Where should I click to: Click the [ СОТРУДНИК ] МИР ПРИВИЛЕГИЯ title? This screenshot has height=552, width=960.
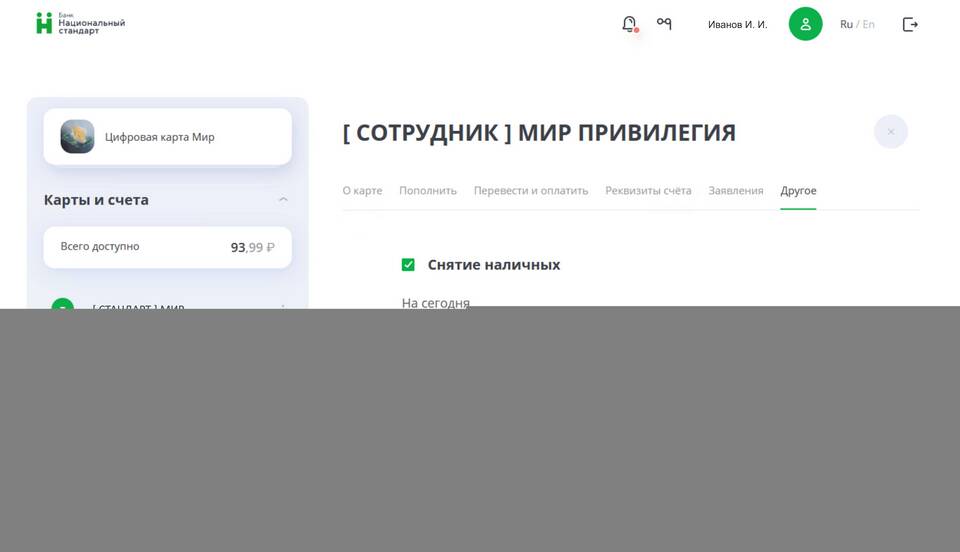click(x=539, y=133)
